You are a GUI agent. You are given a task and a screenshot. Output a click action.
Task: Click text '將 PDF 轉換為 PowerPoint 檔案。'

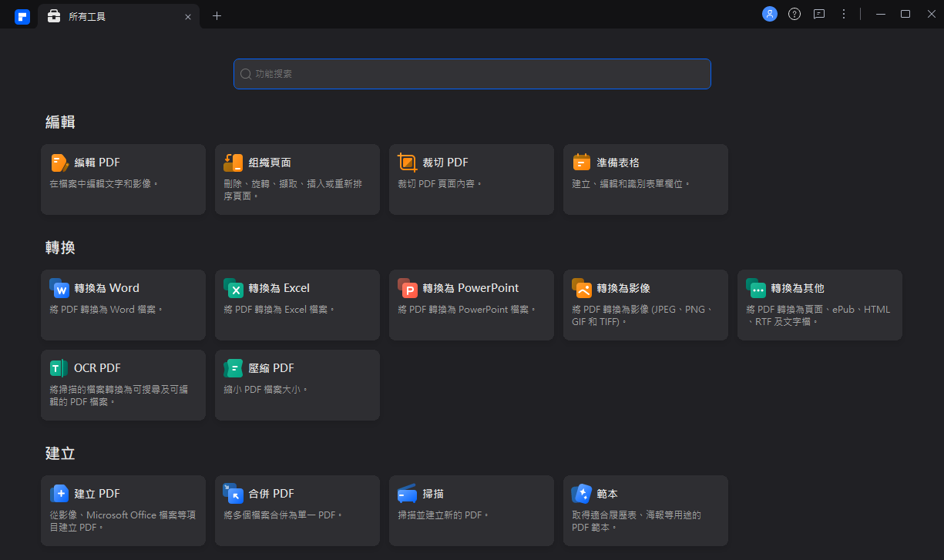click(x=467, y=310)
